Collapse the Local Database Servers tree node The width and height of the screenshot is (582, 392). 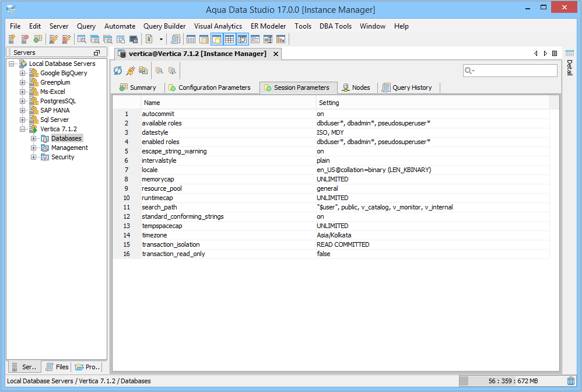[12, 64]
